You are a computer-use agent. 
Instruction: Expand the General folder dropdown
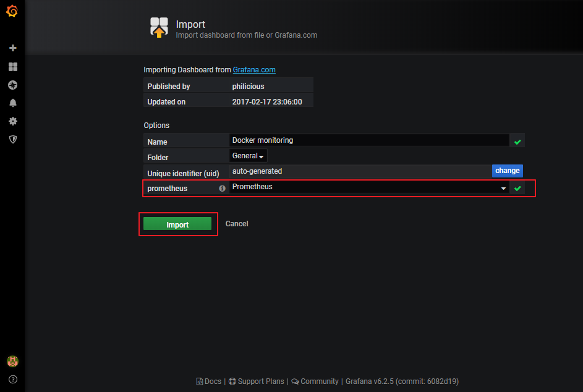248,156
